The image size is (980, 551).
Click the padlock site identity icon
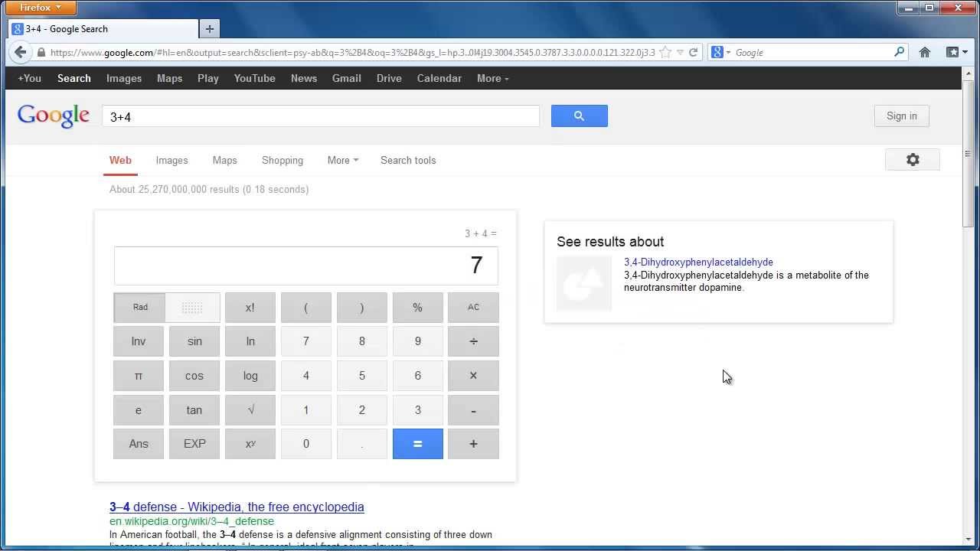(41, 53)
